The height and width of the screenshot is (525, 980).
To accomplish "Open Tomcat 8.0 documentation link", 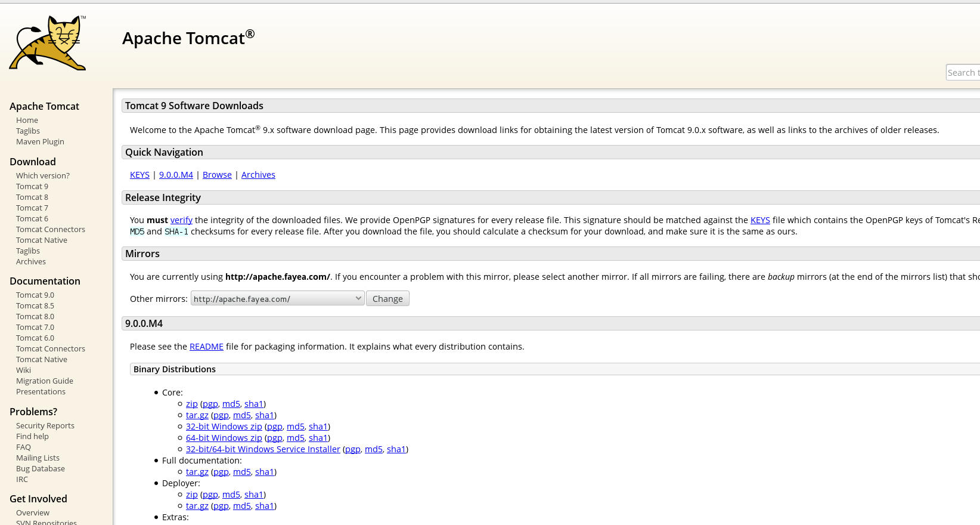I will click(35, 316).
